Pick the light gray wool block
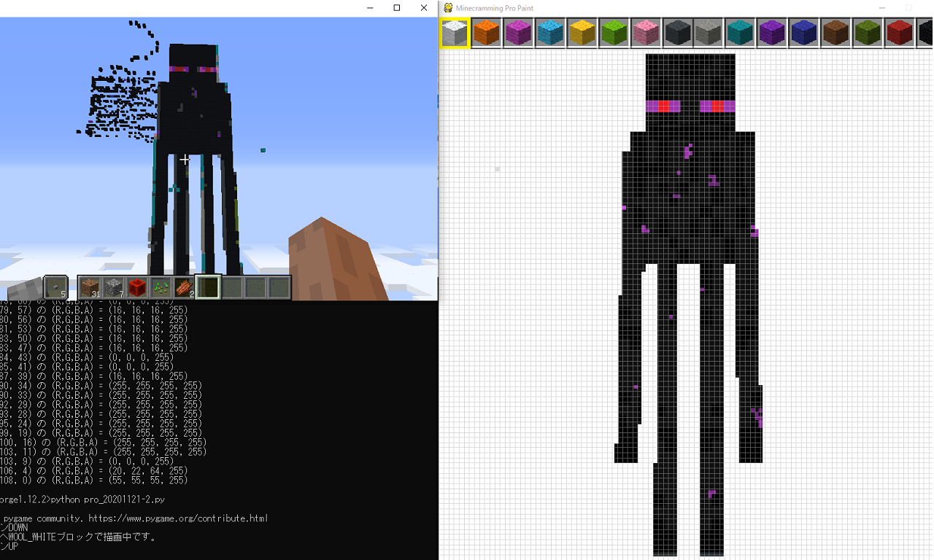Screen dimensions: 934x560 click(x=709, y=33)
